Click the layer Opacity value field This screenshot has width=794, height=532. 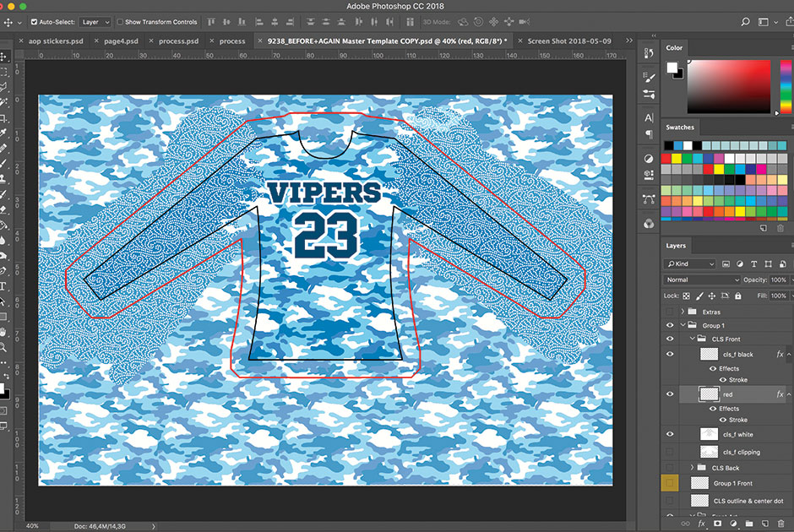[778, 280]
